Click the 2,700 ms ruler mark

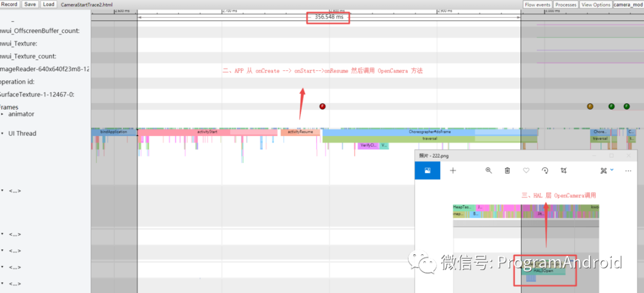pyautogui.click(x=230, y=11)
